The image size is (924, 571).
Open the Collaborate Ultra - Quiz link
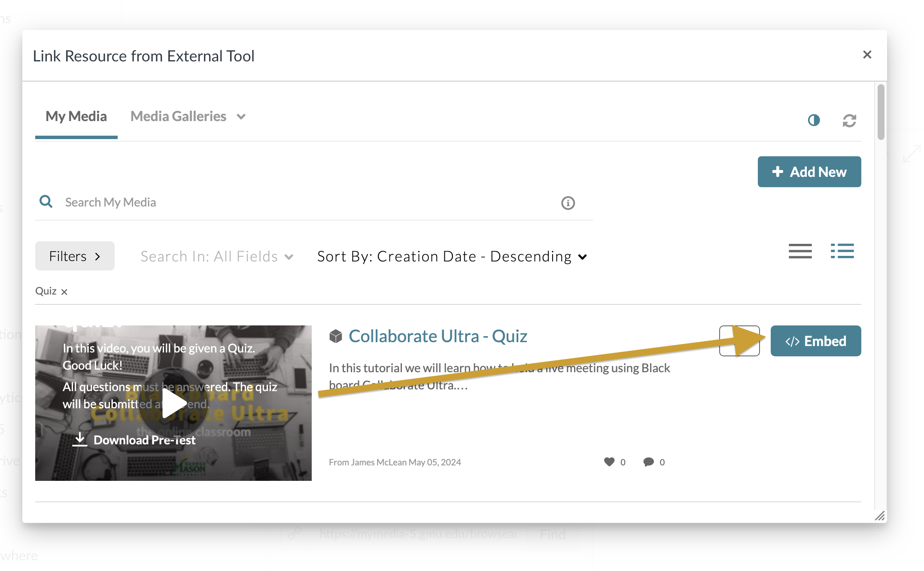pyautogui.click(x=438, y=336)
